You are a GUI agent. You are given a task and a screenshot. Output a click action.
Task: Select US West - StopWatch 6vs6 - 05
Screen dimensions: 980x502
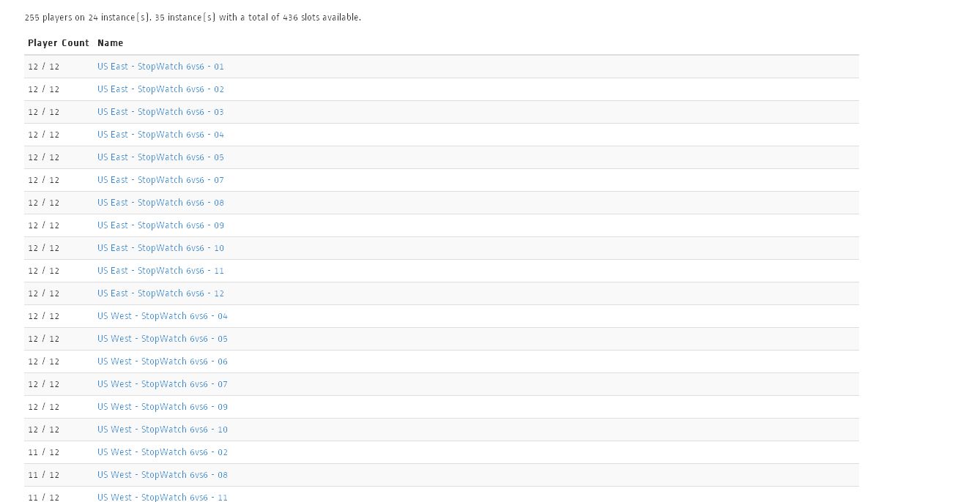[162, 339]
